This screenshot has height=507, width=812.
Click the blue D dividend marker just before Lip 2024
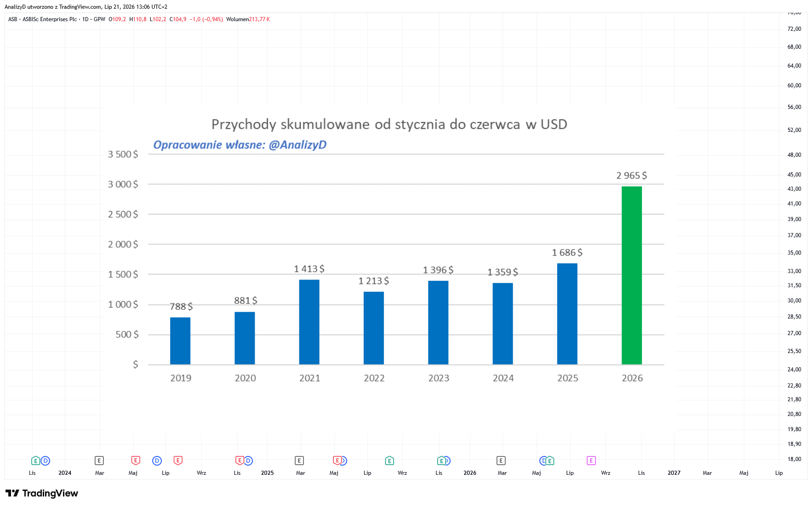(157, 461)
